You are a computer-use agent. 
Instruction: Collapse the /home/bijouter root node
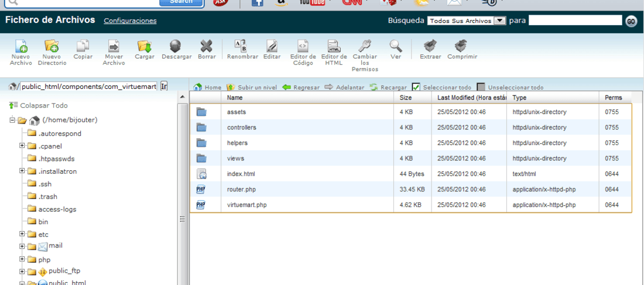click(12, 121)
